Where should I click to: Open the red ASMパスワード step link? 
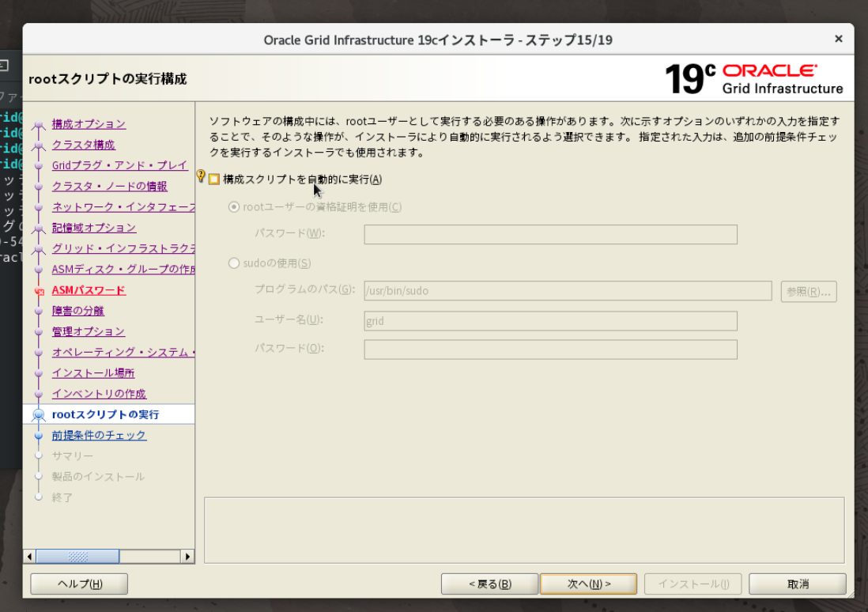point(89,290)
